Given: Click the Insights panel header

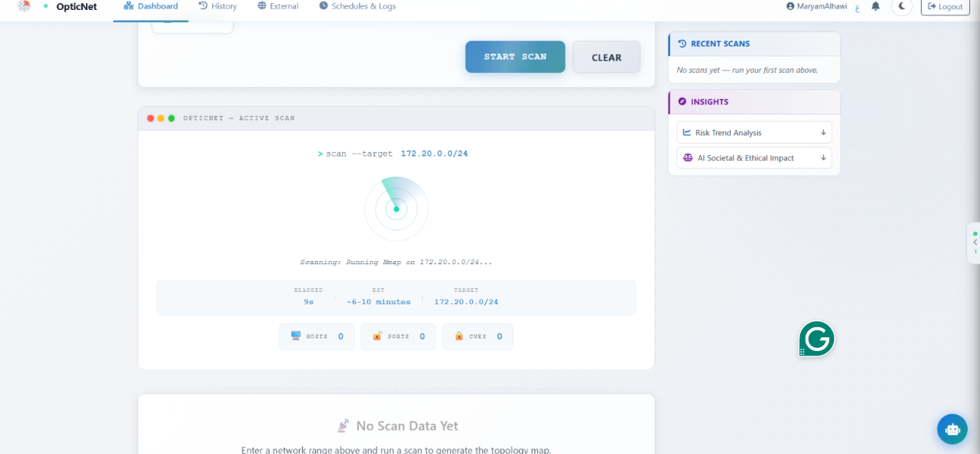Looking at the screenshot, I should pos(754,101).
